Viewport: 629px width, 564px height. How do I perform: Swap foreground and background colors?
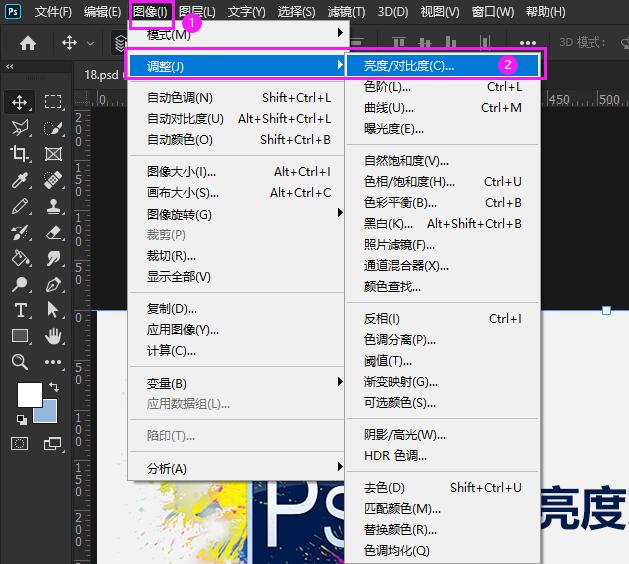pos(54,387)
